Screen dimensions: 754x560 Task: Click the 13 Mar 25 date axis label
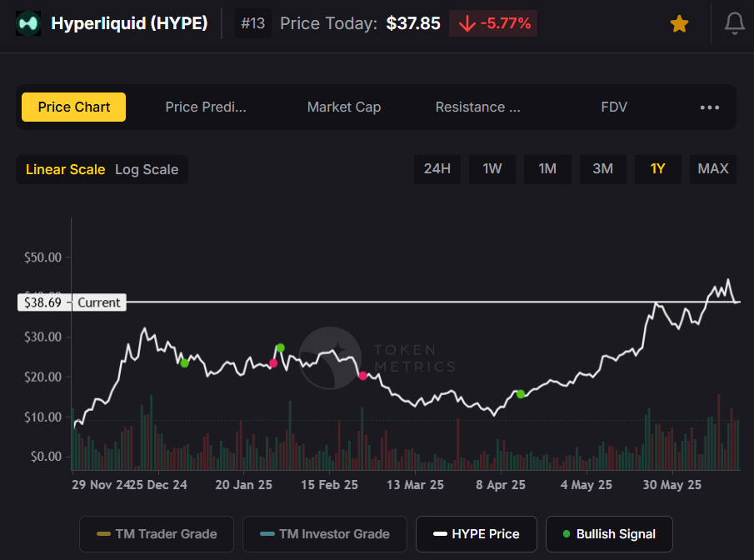415,484
